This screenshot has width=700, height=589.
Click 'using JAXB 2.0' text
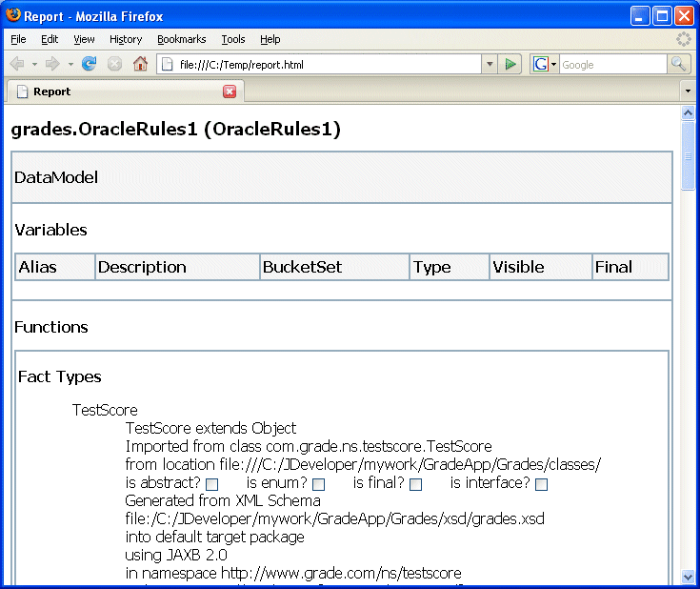point(176,555)
